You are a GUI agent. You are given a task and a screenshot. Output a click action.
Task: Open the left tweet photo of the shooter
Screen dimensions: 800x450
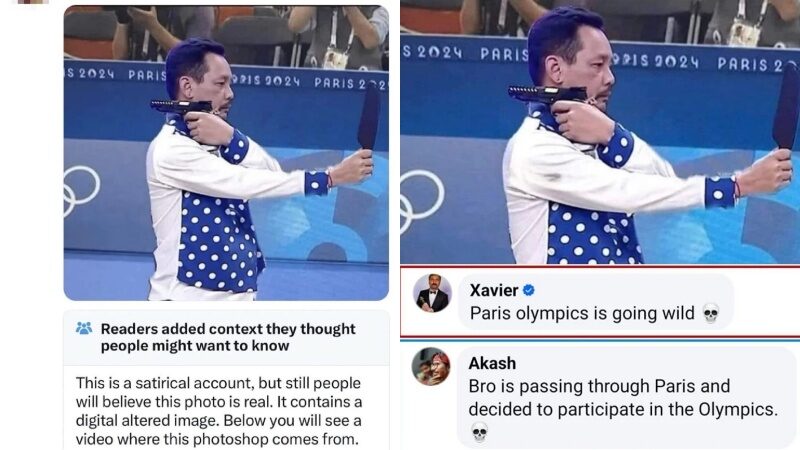pyautogui.click(x=226, y=153)
